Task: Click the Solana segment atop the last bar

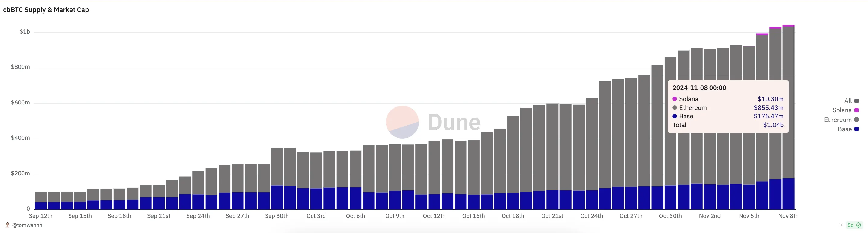Action: (789, 26)
